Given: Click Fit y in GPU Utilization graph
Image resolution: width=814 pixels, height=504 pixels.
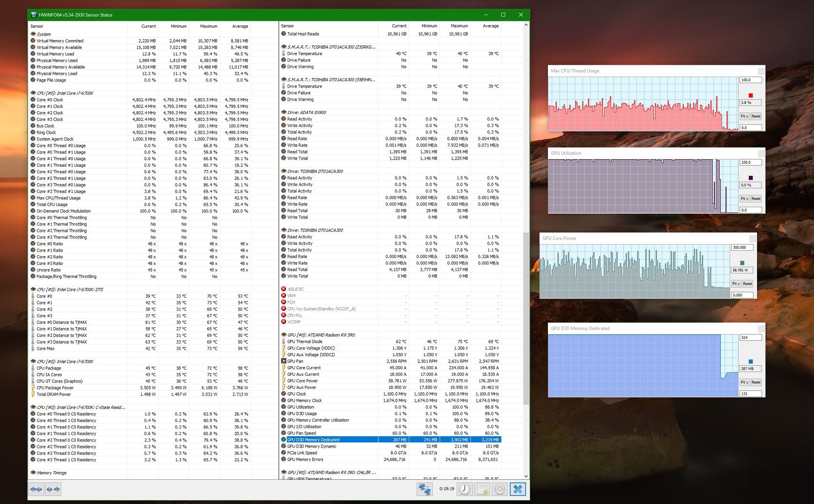Looking at the screenshot, I should [745, 199].
